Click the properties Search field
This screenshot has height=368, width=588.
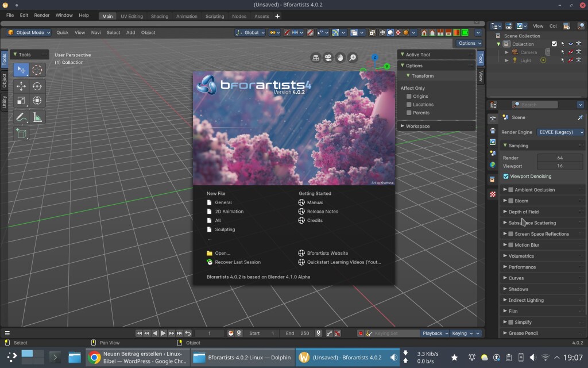[x=535, y=105]
